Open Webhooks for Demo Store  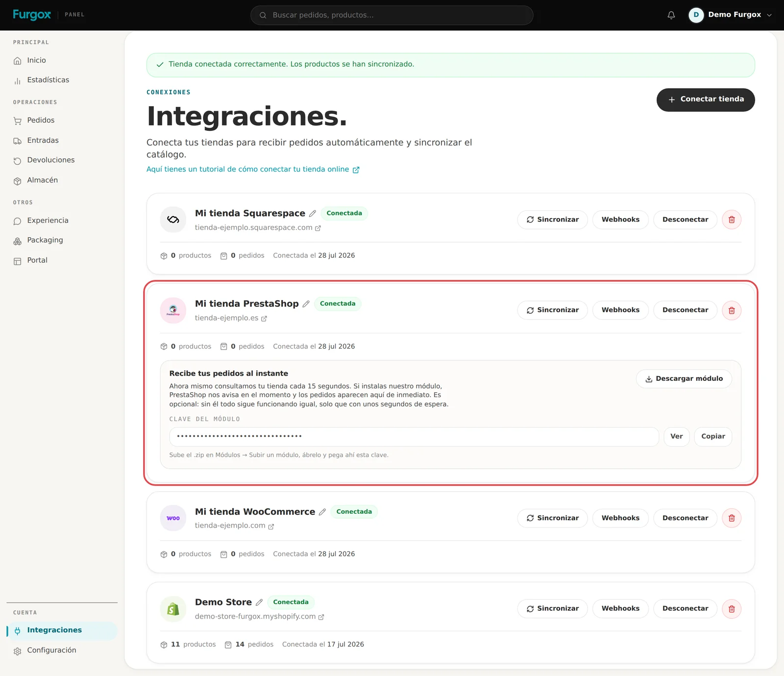620,609
